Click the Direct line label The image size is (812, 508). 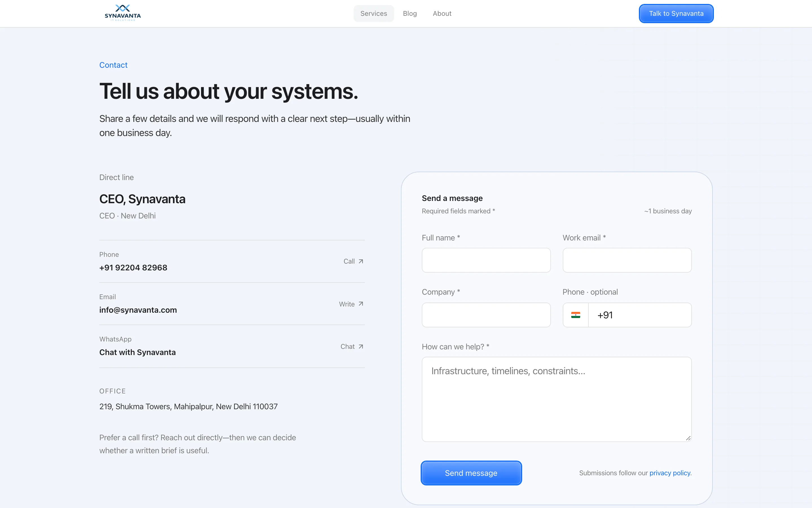116,177
